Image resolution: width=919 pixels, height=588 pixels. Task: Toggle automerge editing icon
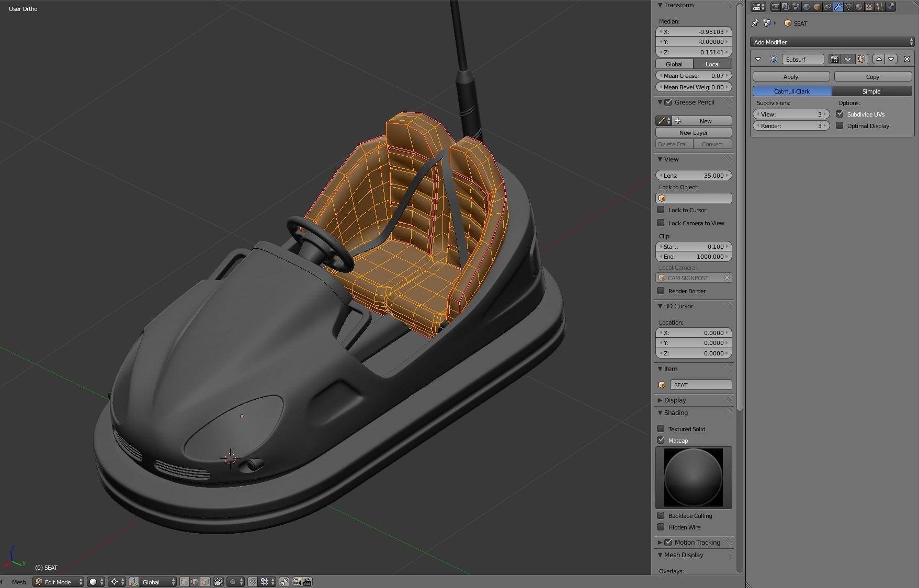pyautogui.click(x=284, y=582)
